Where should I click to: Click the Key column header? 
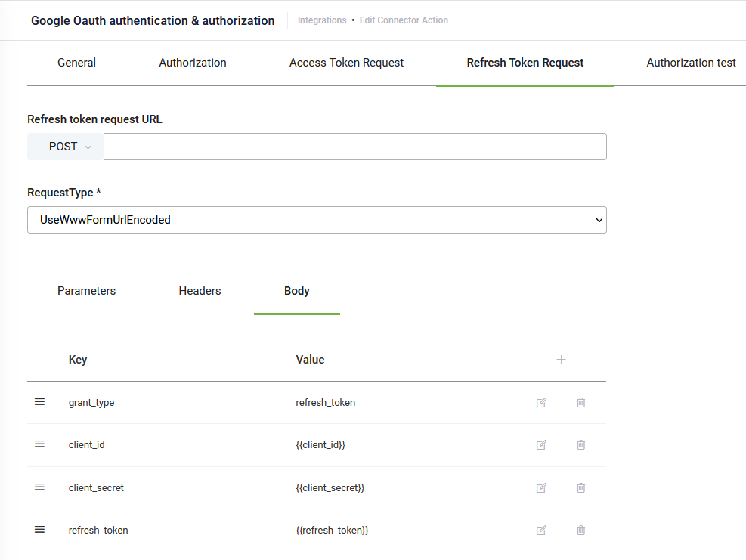(x=78, y=360)
